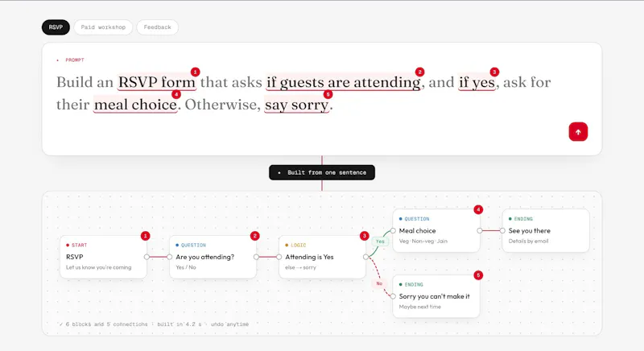644x351 pixels.
Task: Click input connector of "Attending is Yes" block
Action: [279, 257]
